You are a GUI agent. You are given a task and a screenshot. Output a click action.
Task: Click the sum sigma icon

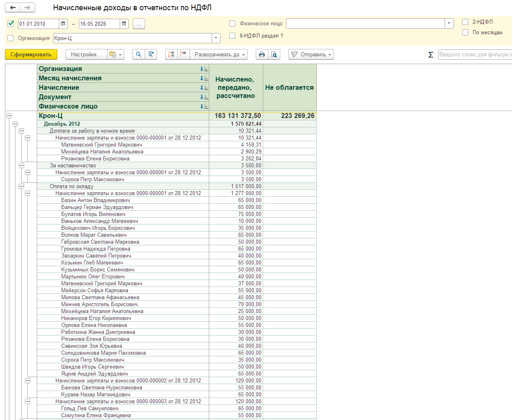431,55
